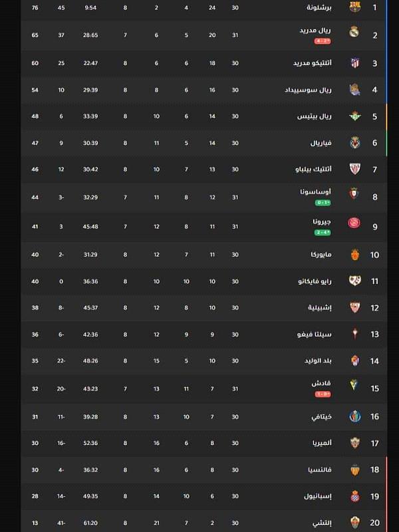Click Cadiz's red 1-0 result badge

(x=323, y=394)
